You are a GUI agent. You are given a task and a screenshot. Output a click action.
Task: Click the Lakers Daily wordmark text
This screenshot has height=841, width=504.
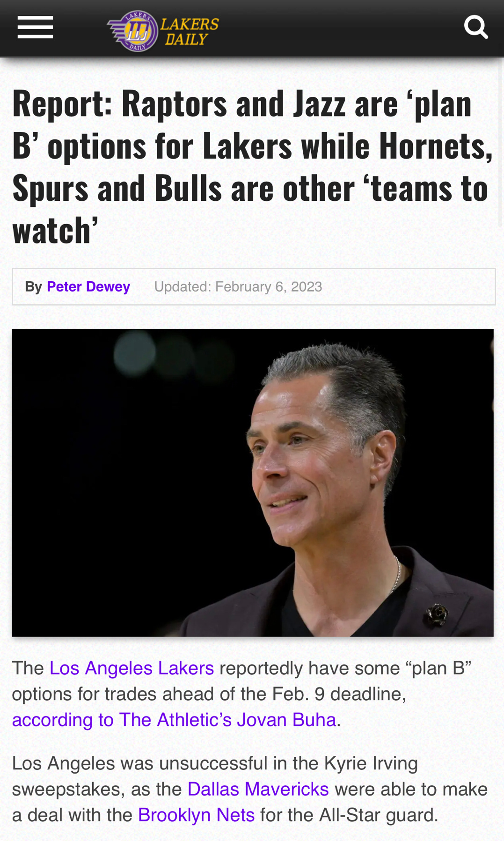pos(190,31)
